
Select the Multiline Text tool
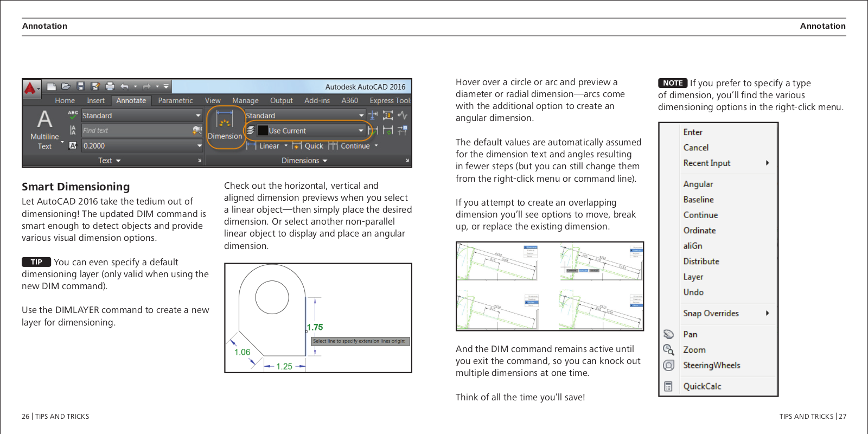point(44,129)
